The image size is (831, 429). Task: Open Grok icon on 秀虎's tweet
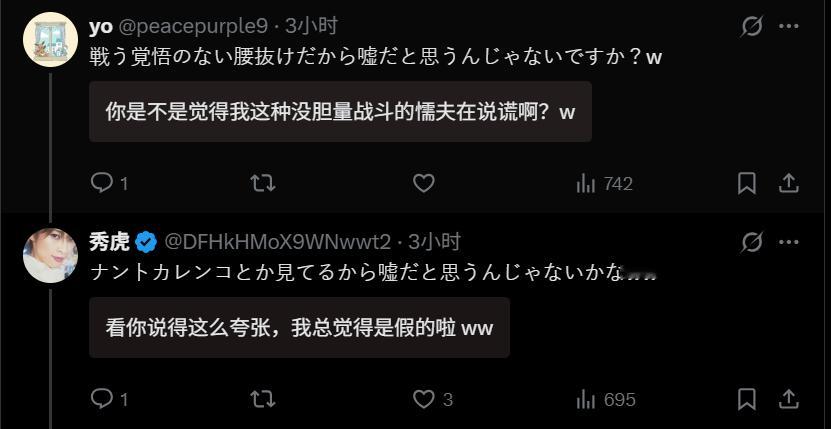(x=752, y=242)
